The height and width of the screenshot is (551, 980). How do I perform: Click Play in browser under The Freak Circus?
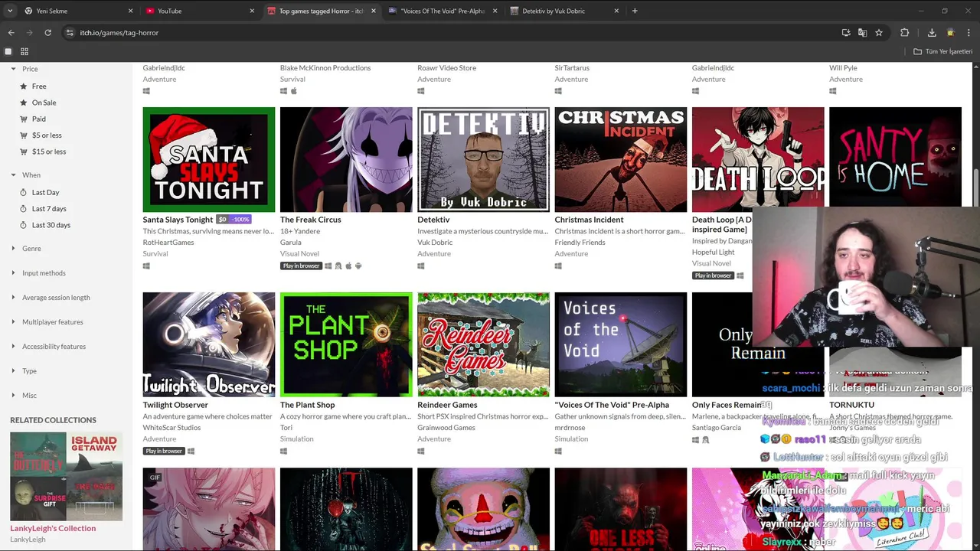(x=301, y=266)
